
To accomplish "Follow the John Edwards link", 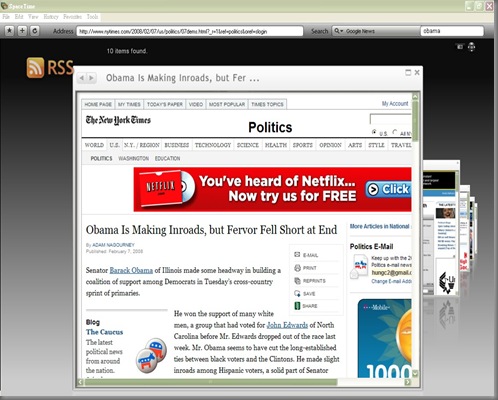I will point(287,325).
